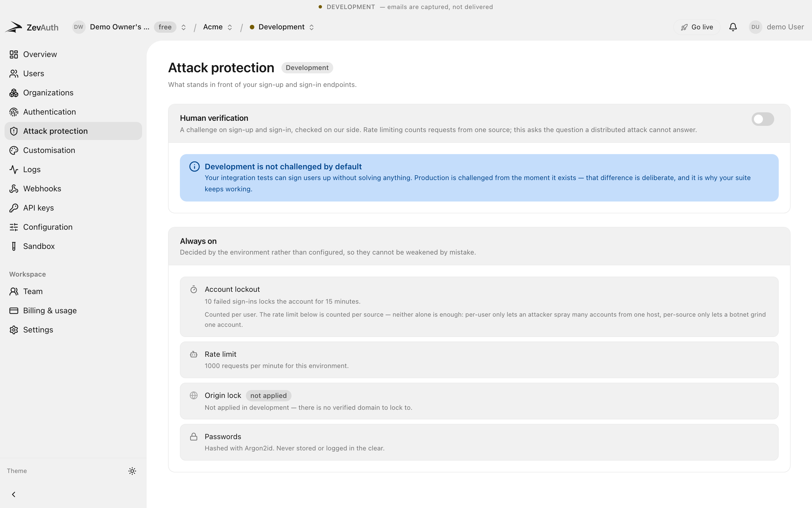Click the ZevAuth logo icon
812x508 pixels.
[14, 27]
